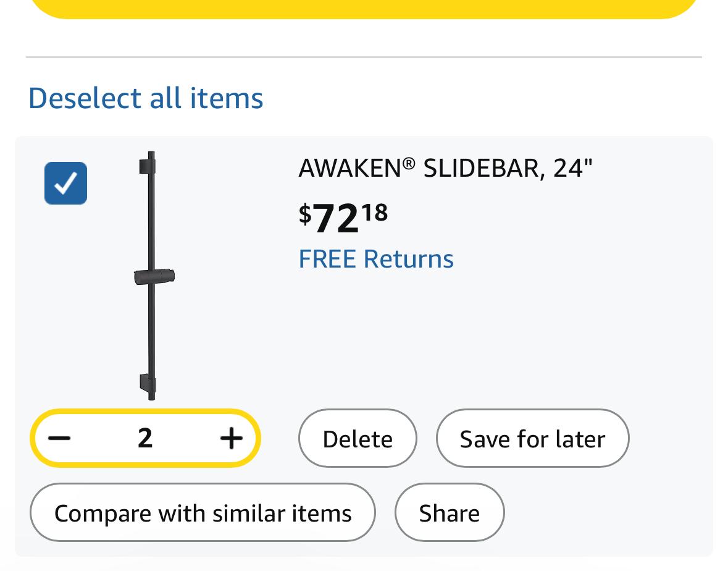Click the sliding holder on the slidebar image
This screenshot has height=571, width=728.
pyautogui.click(x=154, y=276)
